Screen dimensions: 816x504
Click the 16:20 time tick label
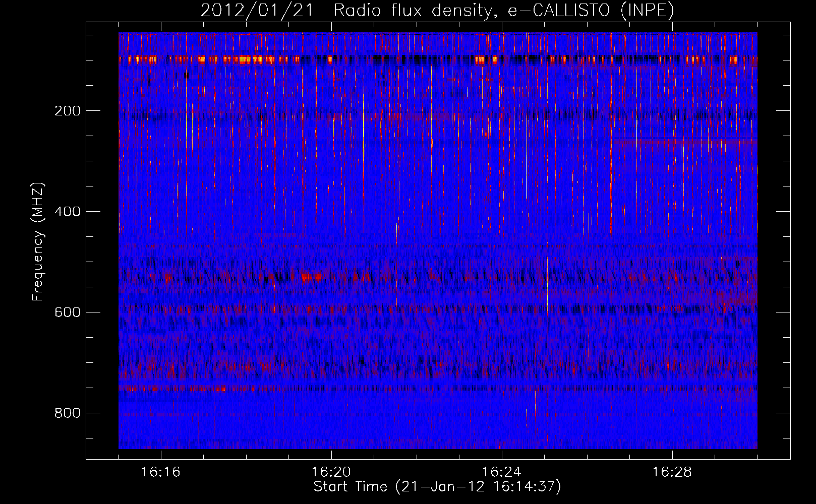point(331,472)
